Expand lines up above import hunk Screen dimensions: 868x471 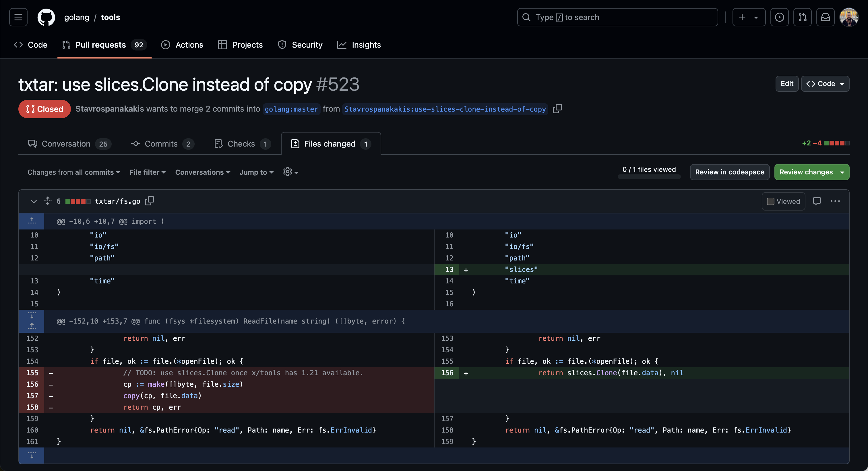click(31, 221)
